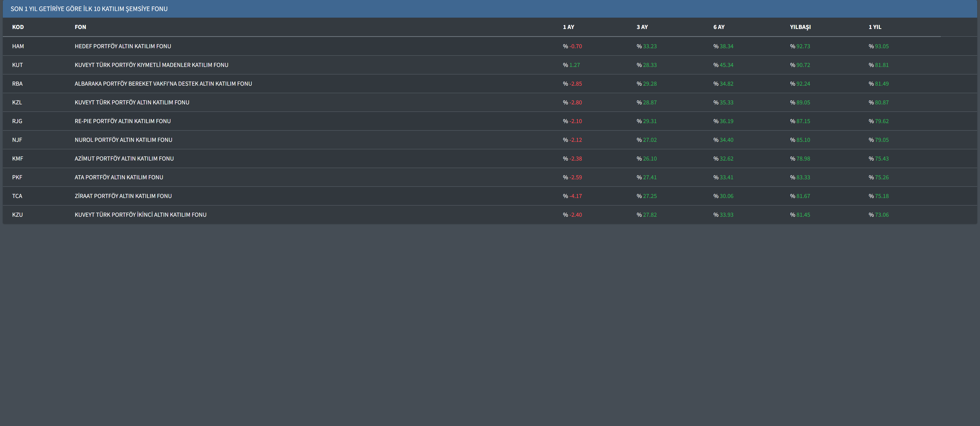Click the table title banner

tap(89, 9)
